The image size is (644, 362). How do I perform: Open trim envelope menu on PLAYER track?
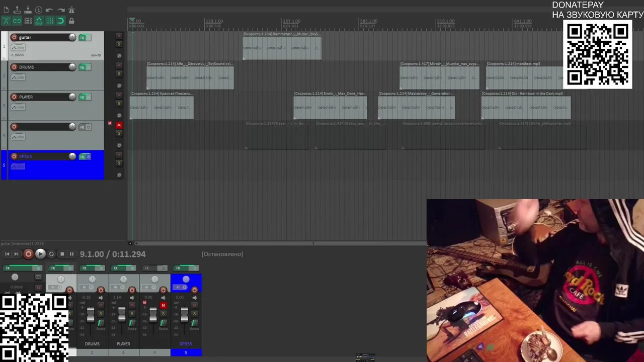[18, 107]
